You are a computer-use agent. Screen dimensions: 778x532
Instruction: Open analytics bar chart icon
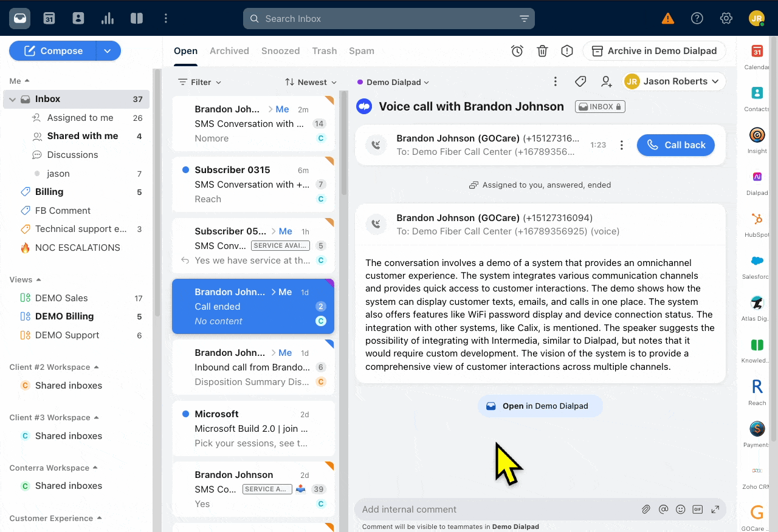pos(108,18)
